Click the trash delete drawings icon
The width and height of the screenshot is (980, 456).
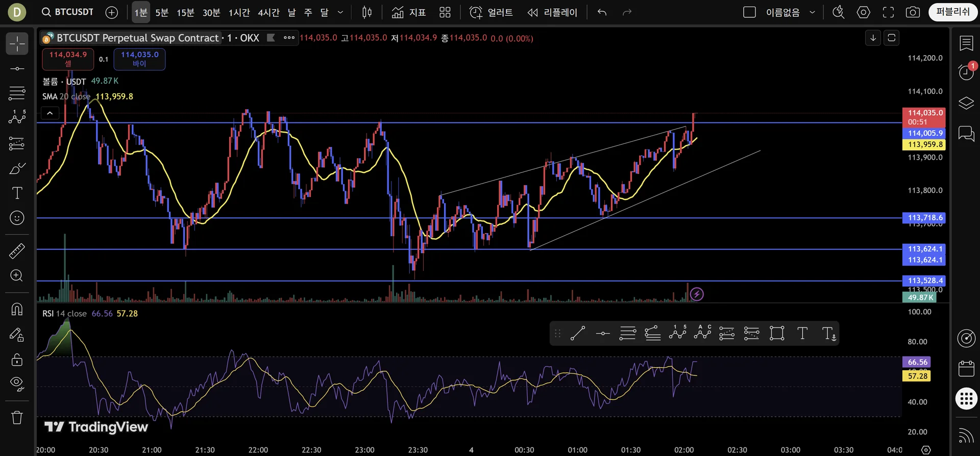[17, 418]
